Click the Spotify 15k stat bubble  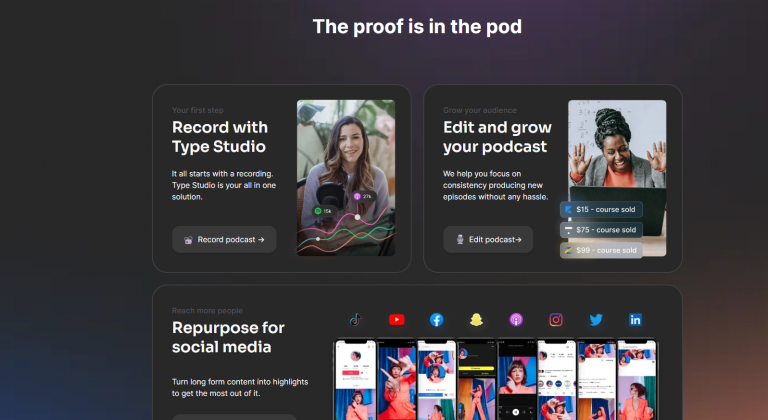point(322,211)
